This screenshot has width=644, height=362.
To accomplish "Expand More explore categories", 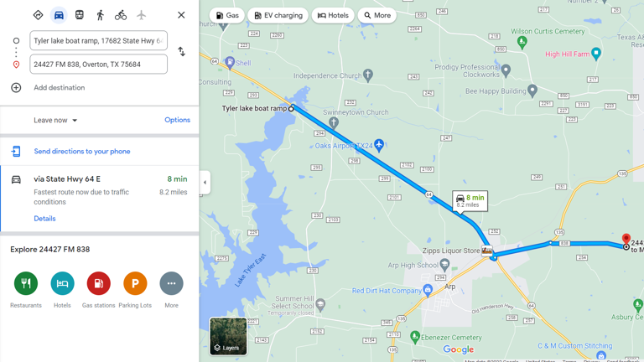I will pyautogui.click(x=171, y=283).
